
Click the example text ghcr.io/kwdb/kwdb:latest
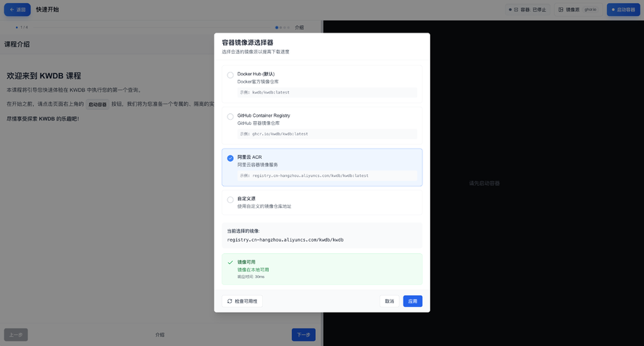280,134
